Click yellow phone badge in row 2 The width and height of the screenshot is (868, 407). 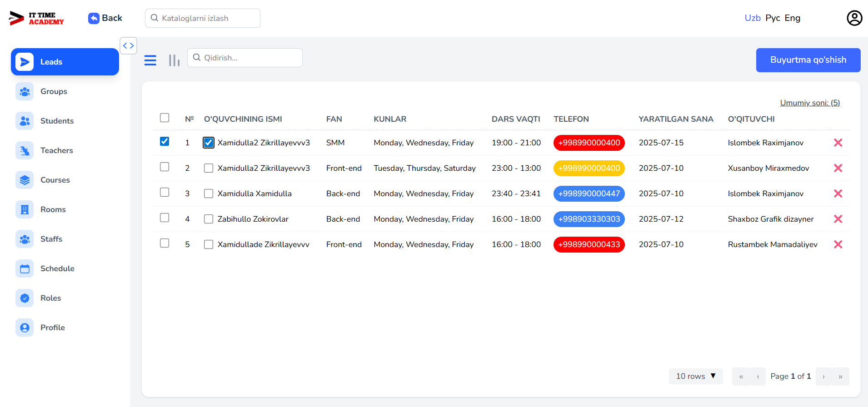[589, 168]
